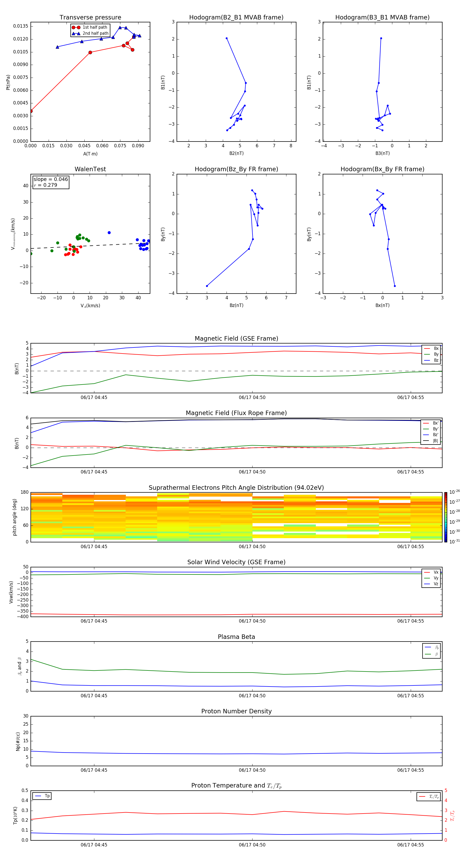This screenshot has height=868, width=473.
Task: Click the Bx legend entry in GSE panel
Action: coord(431,349)
